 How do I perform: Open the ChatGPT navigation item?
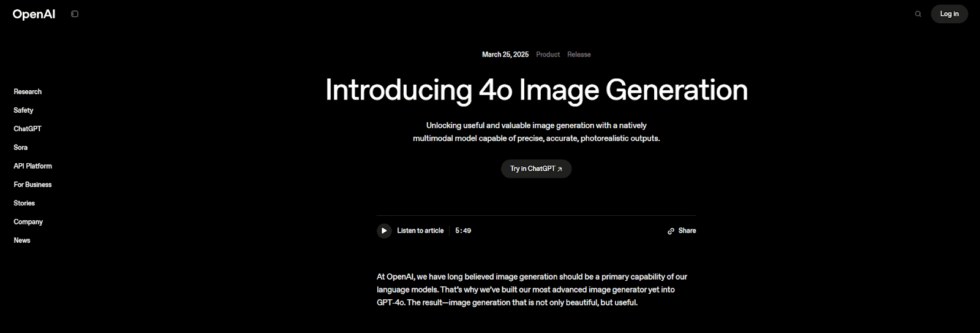[28, 129]
